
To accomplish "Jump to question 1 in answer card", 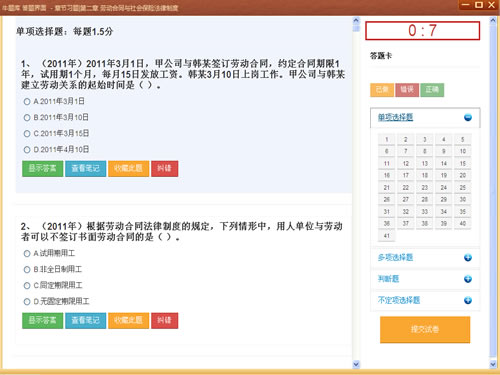I will coord(387,139).
